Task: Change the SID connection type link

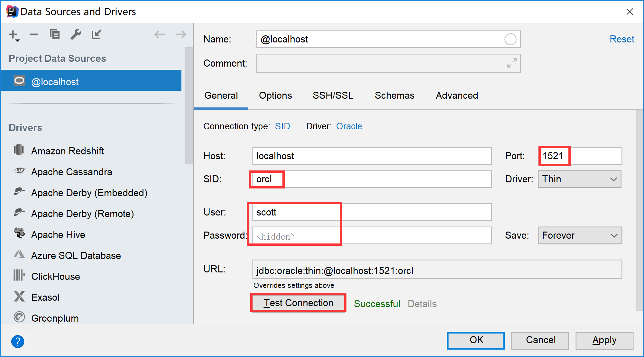Action: tap(282, 126)
